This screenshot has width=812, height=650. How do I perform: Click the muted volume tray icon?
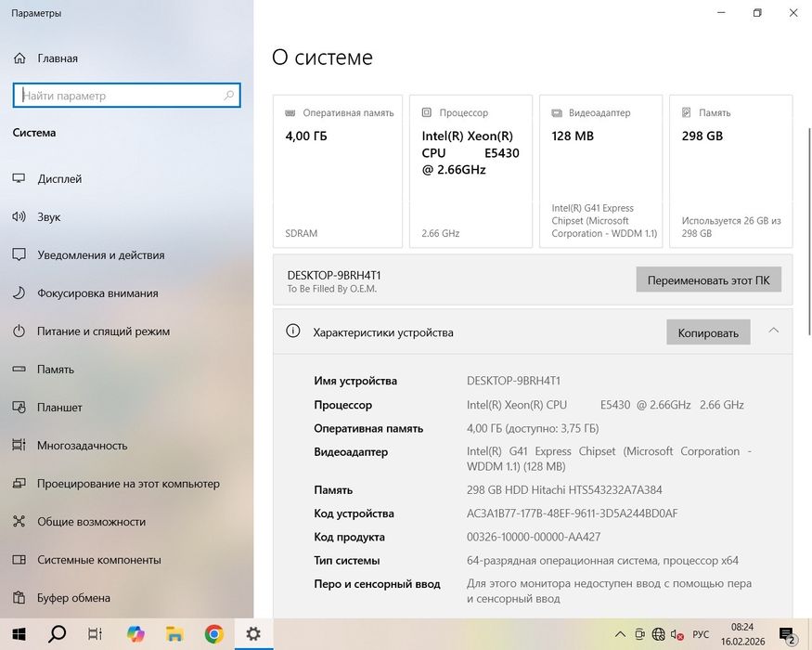[677, 634]
